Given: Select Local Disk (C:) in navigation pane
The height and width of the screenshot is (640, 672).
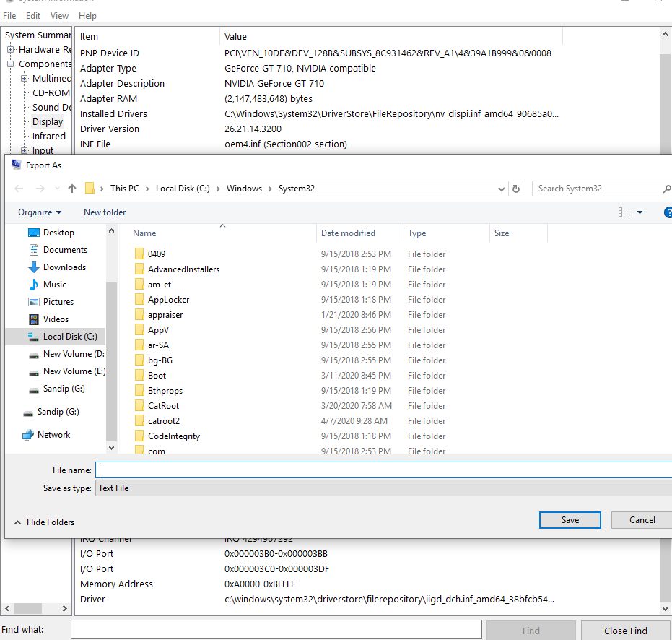Looking at the screenshot, I should coord(69,337).
